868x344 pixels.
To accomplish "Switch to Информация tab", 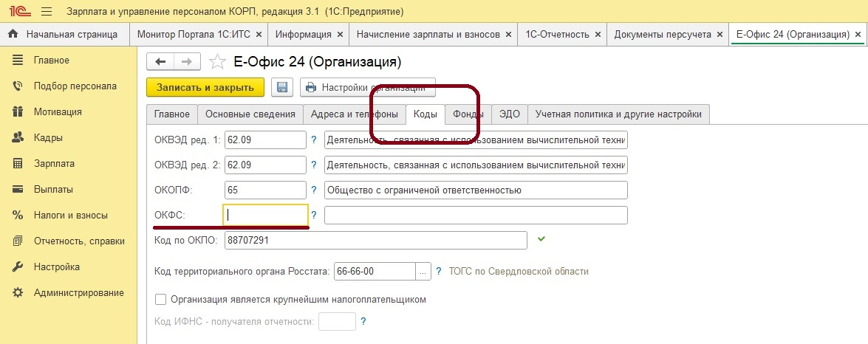I will [x=304, y=34].
